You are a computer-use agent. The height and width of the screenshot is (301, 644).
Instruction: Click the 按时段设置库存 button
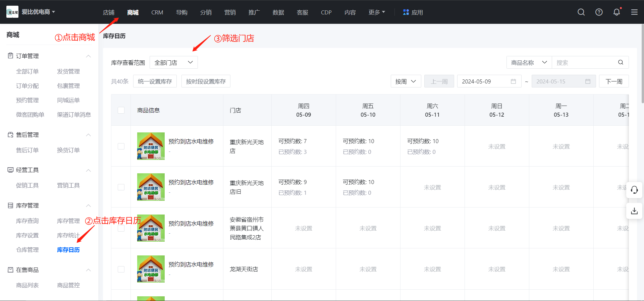[x=206, y=81]
